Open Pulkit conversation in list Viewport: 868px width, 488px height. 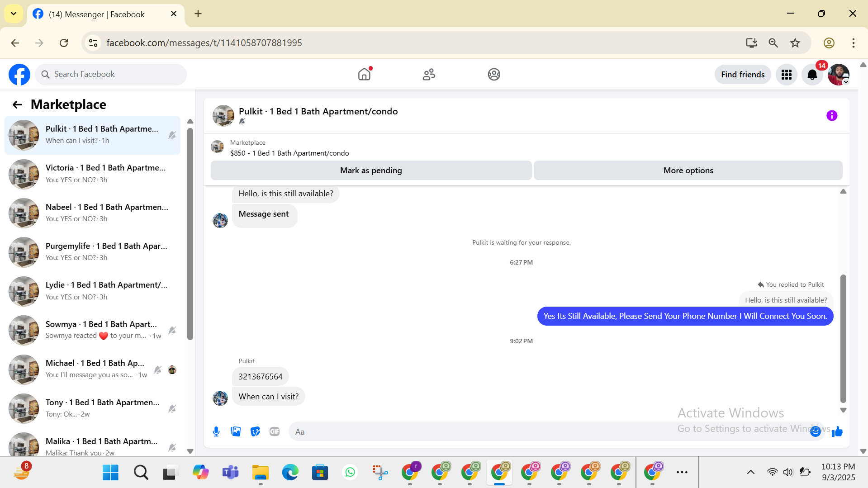click(x=92, y=135)
